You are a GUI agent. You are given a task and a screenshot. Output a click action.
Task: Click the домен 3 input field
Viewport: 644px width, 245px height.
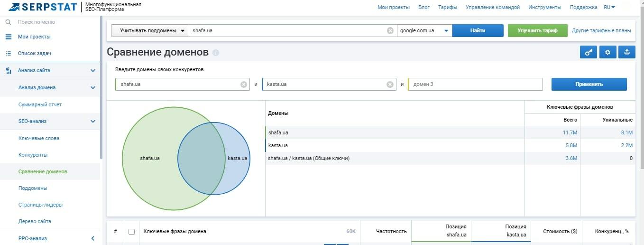click(x=475, y=84)
